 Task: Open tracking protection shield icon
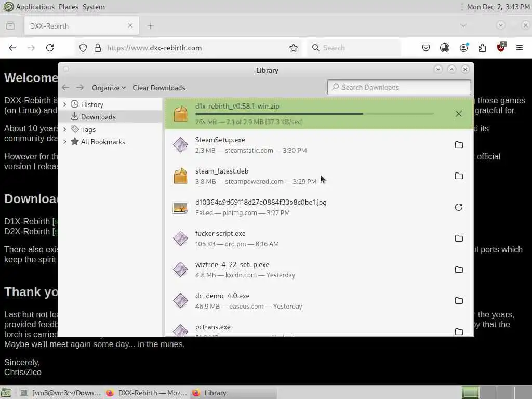pyautogui.click(x=83, y=48)
